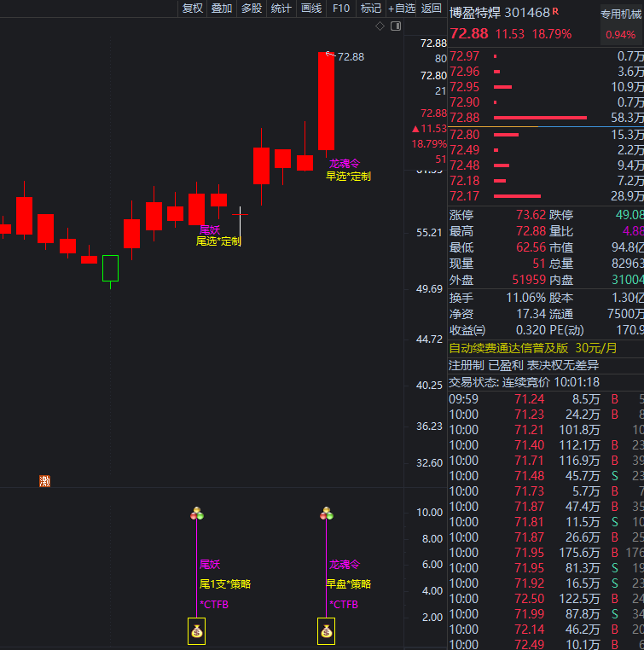Activate the 画线 drawing tool
Image resolution: width=644 pixels, height=650 pixels.
pos(311,9)
